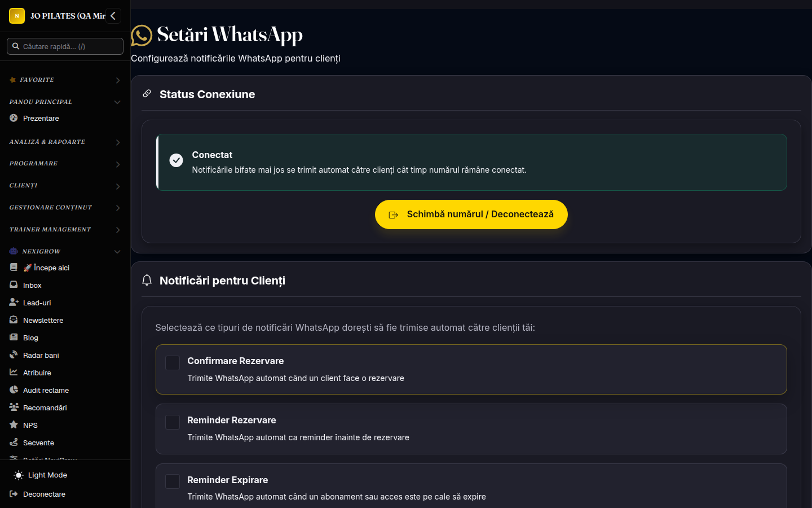Log out using the Deconectare link
Image resolution: width=812 pixels, height=508 pixels.
click(x=65, y=494)
